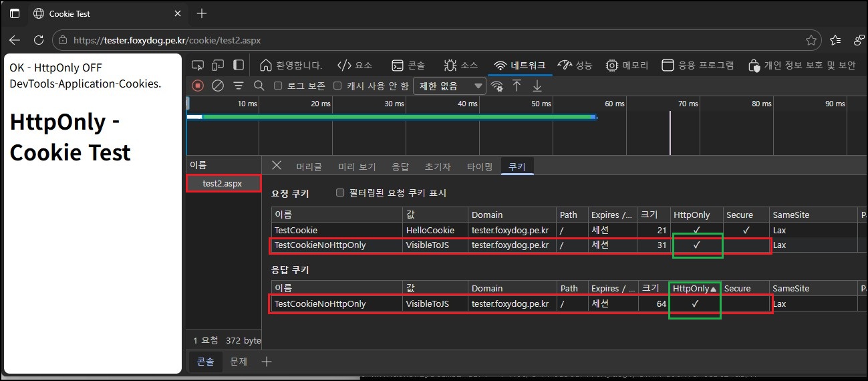This screenshot has height=381, width=868.
Task: Switch to the 콘솔 panel
Action: (x=408, y=65)
